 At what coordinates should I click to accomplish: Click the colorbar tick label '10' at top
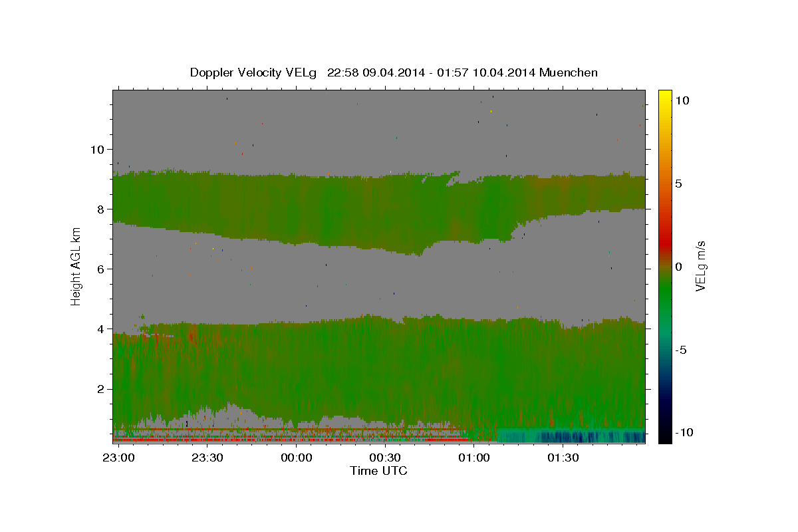tap(682, 100)
